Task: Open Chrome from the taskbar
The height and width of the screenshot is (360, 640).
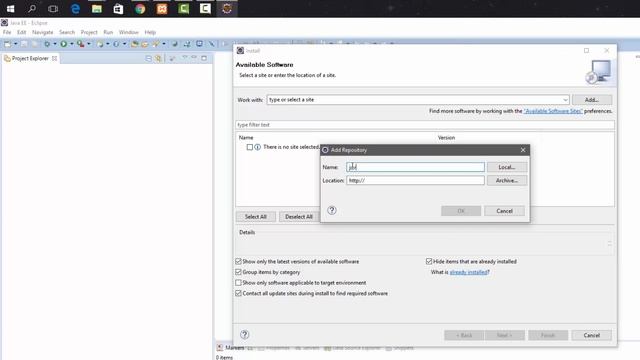Action: (x=140, y=9)
